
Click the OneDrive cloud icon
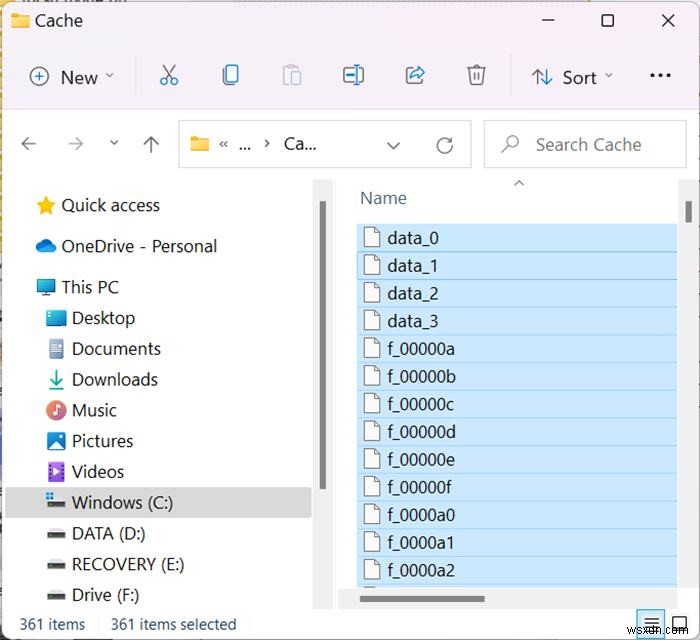(46, 246)
